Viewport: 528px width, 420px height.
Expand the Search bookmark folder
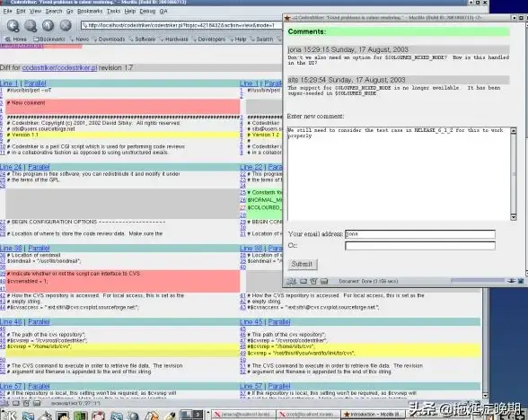click(x=262, y=39)
